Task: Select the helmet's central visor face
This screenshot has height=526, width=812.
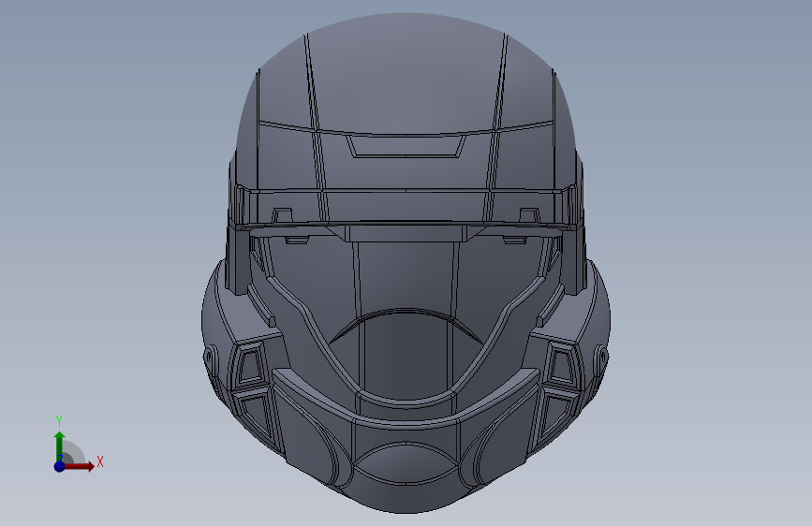Action: point(406,277)
